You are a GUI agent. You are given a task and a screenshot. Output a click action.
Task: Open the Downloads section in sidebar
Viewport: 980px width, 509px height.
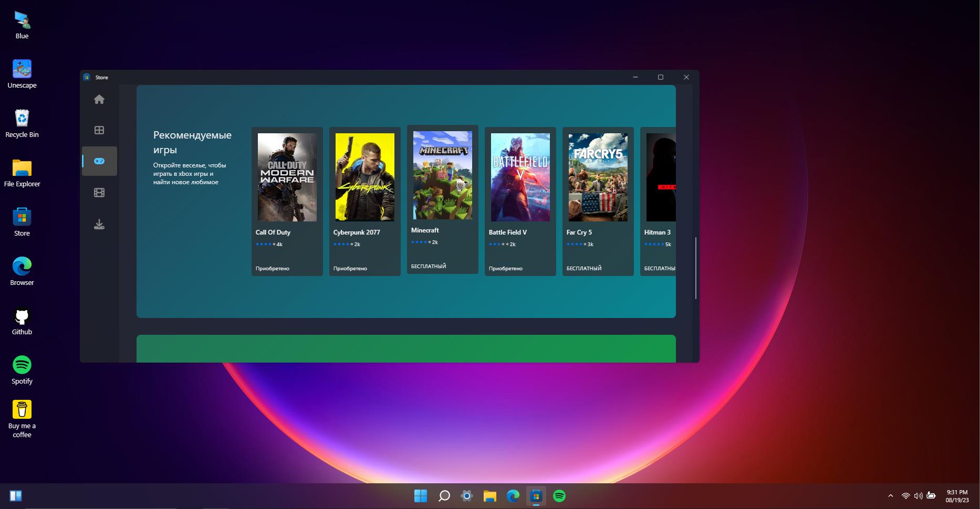[x=99, y=225]
